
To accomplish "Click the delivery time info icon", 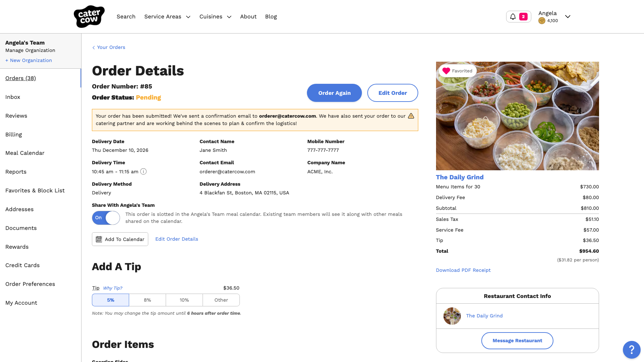I will [x=143, y=172].
